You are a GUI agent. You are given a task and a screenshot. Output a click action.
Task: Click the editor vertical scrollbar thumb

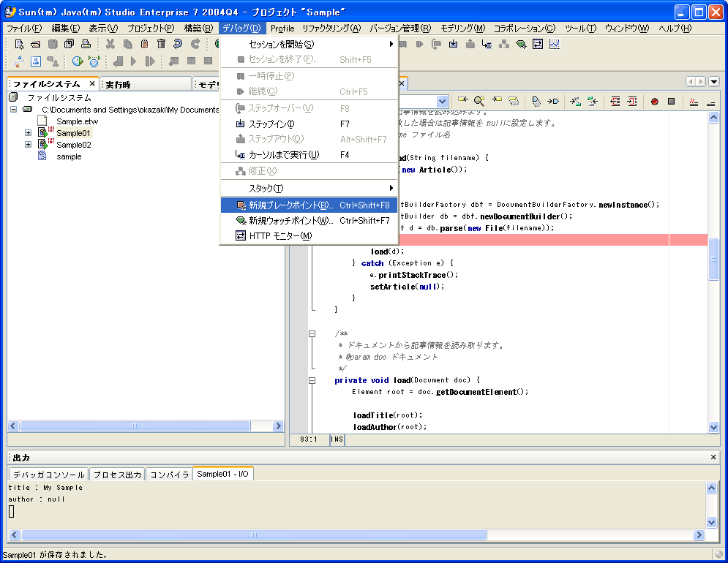713,259
